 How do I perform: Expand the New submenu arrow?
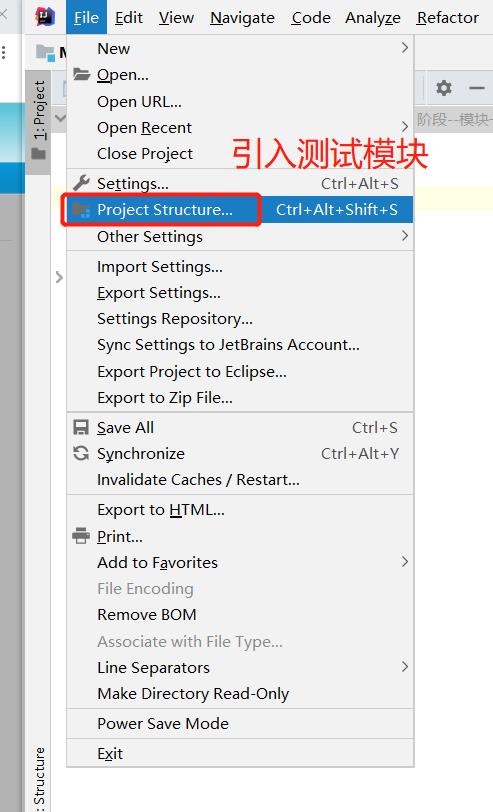pyautogui.click(x=405, y=48)
